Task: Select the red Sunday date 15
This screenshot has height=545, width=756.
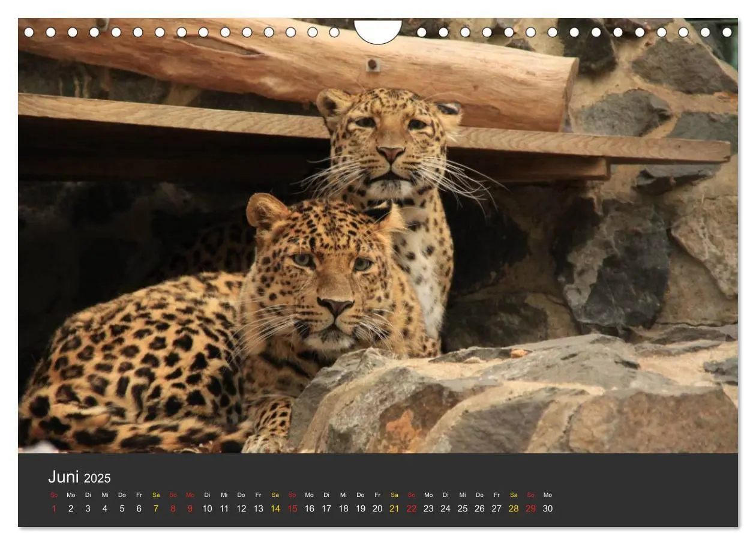Action: click(292, 508)
